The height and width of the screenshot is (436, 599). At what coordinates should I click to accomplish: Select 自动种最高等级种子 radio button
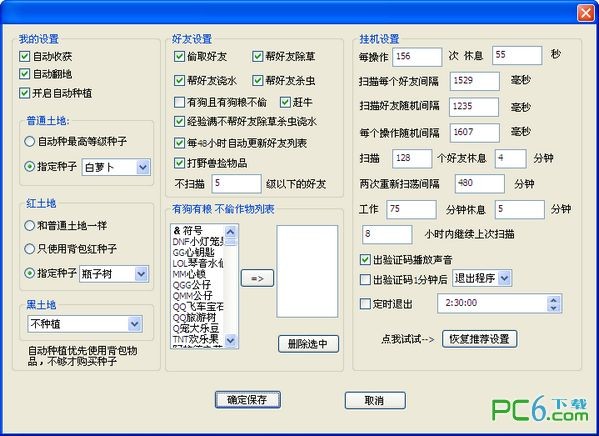pyautogui.click(x=29, y=141)
